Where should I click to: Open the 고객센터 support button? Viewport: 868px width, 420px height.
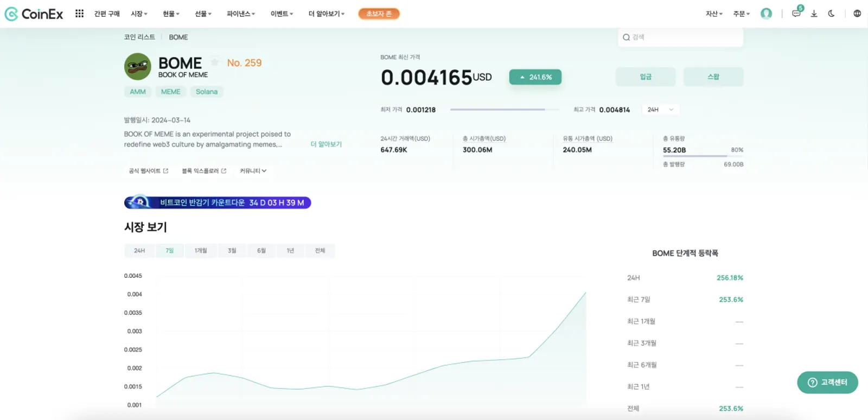[827, 383]
